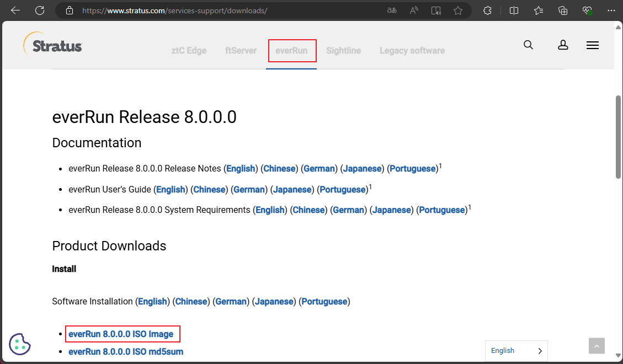
Task: Click the everRun Release 8.0.0.0 heading
Action: pos(144,117)
